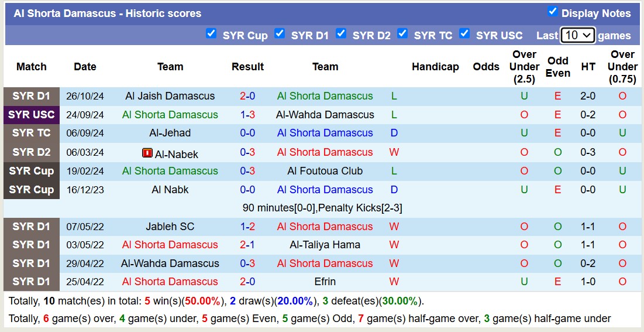Open Al-Taliya Hama team page
Screen dimensions: 644x332
coord(325,245)
